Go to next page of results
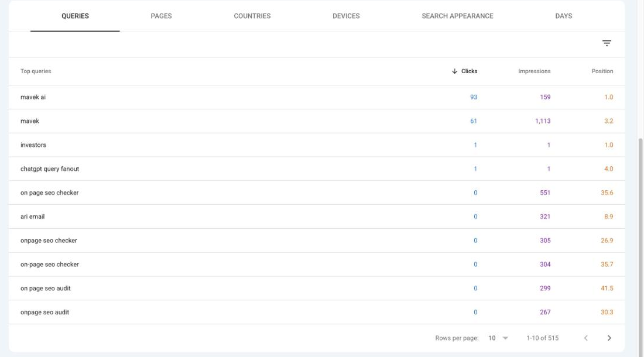Screen dimensions: 644x357 [609, 338]
